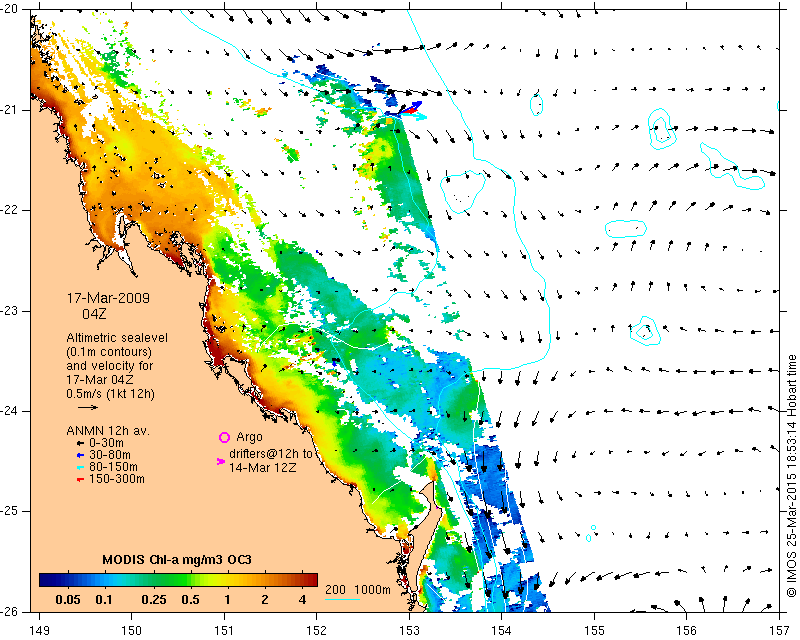Click the longitude axis label '156'
Screen dimensions: 800x640
687,631
